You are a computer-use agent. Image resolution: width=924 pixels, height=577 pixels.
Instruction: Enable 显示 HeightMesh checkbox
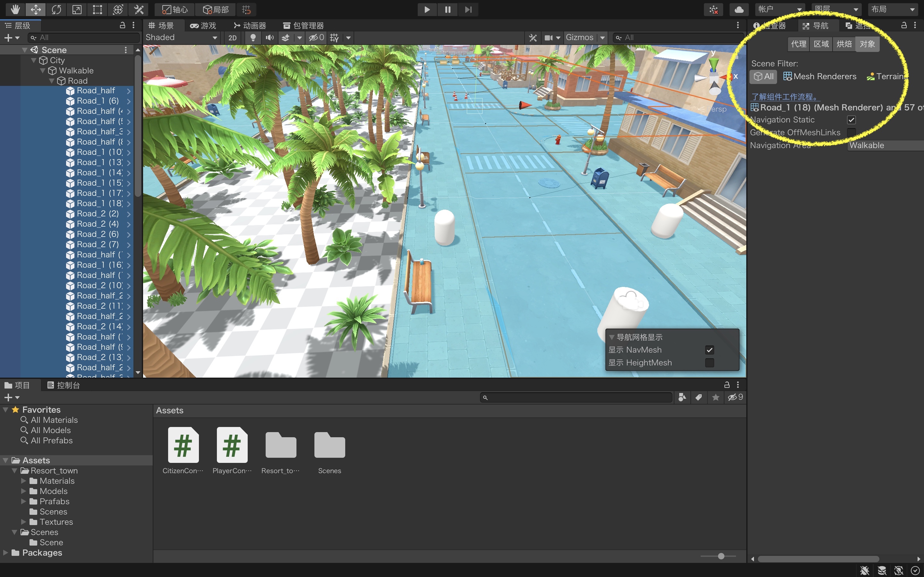(x=709, y=363)
